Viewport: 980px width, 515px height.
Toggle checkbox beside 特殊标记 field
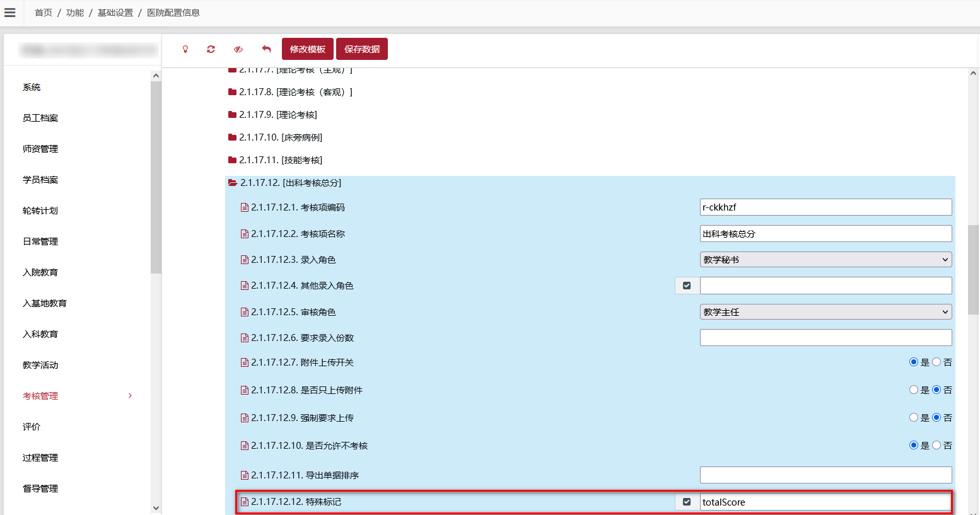[x=687, y=502]
